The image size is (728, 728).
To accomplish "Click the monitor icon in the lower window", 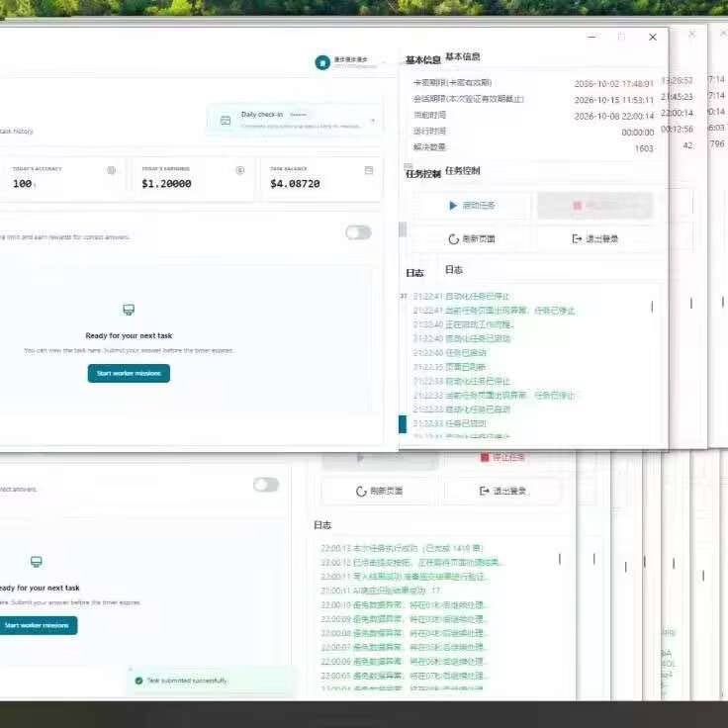I will [37, 562].
